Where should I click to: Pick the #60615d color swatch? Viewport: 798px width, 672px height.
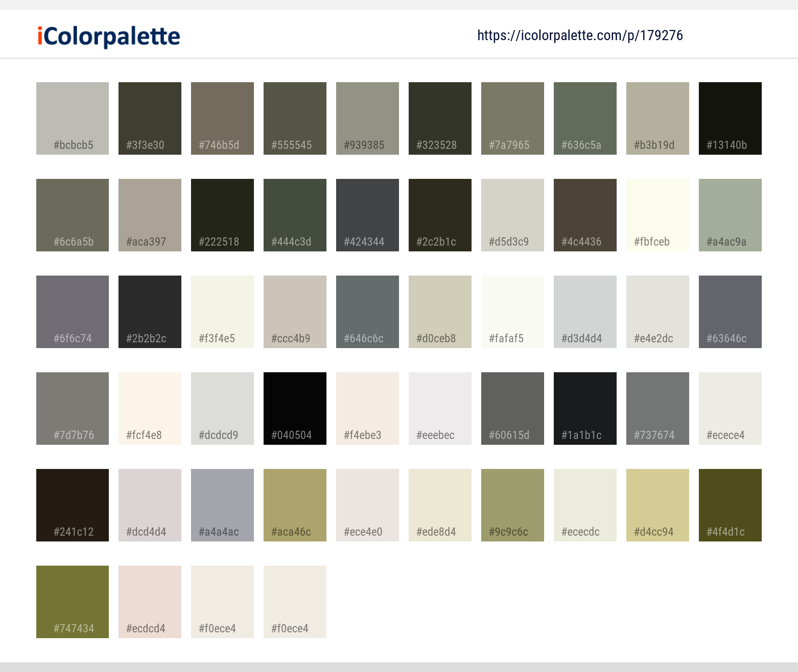pyautogui.click(x=513, y=409)
